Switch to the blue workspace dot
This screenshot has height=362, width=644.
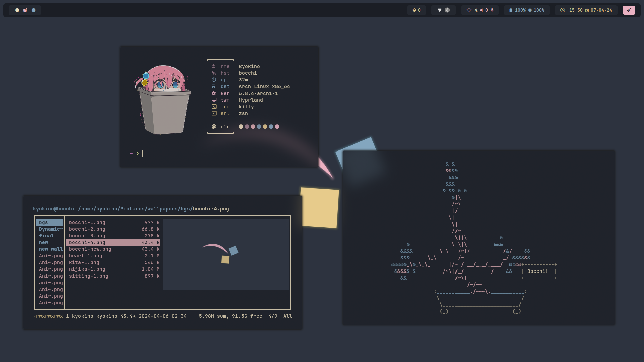[34, 10]
